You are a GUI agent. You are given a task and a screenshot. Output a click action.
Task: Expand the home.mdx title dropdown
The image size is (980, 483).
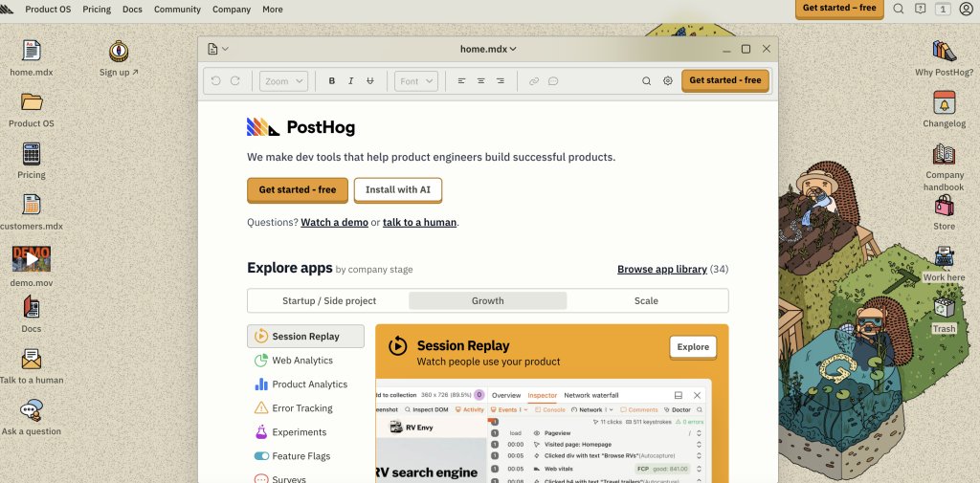488,49
